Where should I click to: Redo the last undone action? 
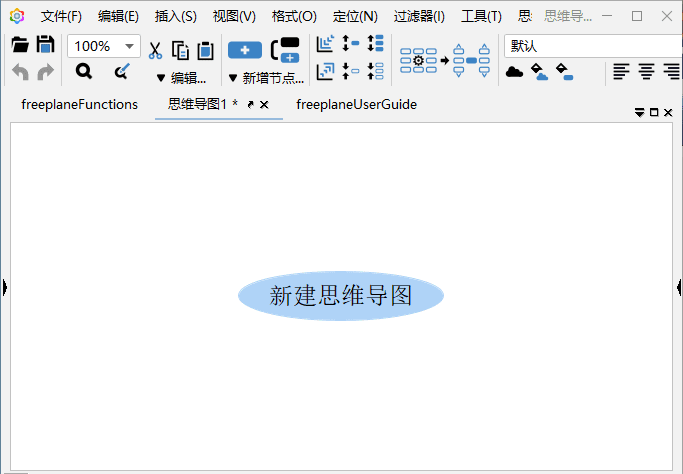(45, 71)
